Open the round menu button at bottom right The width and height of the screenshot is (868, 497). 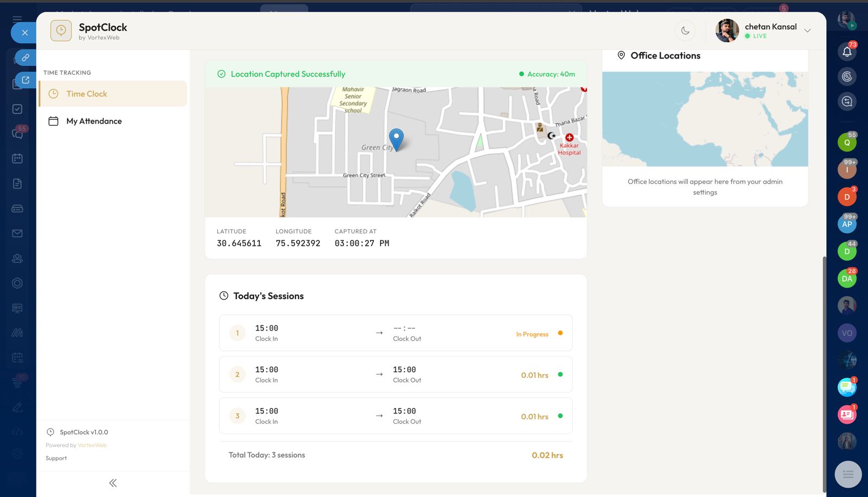[848, 474]
